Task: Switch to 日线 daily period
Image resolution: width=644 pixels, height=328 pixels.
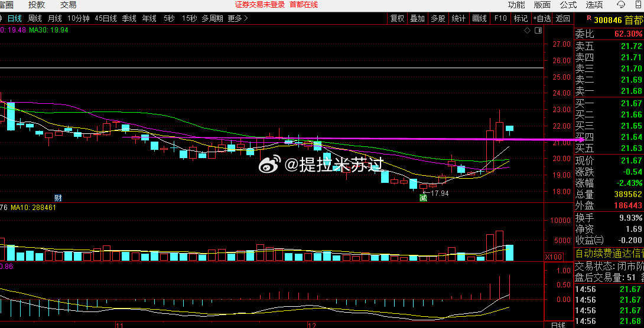Action: (14, 18)
